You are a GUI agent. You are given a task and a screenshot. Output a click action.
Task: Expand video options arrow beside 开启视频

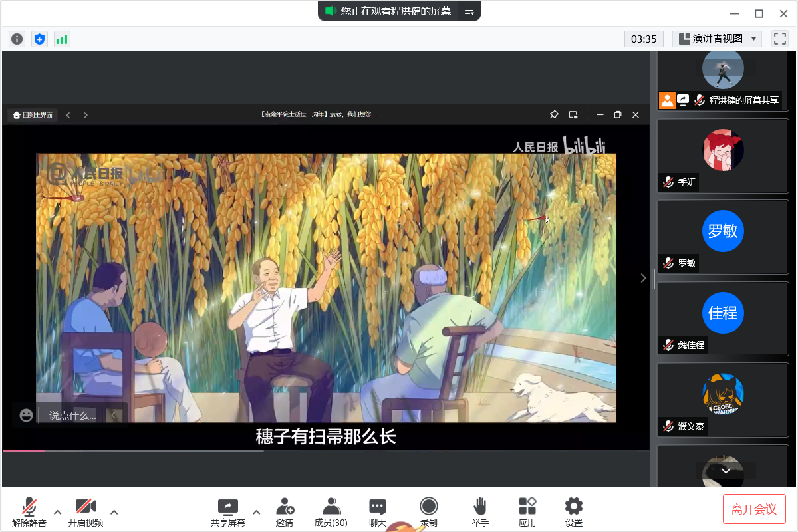tap(114, 512)
